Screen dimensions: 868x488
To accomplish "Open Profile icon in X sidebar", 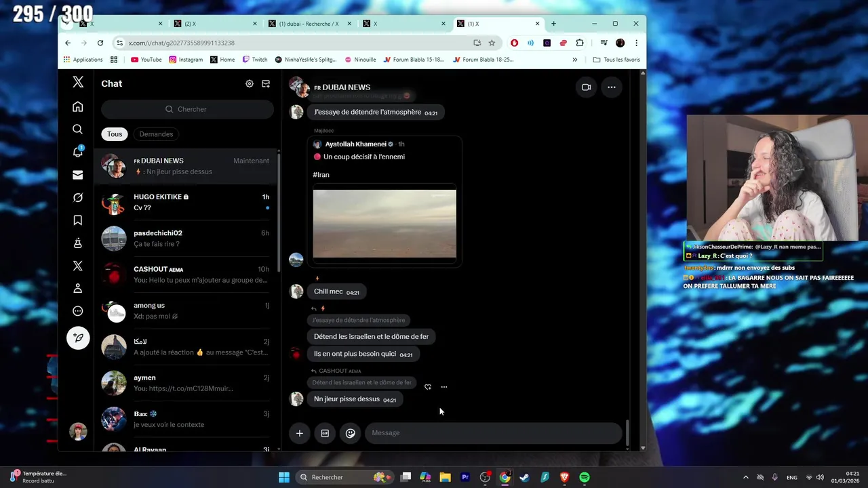I will coord(78,289).
